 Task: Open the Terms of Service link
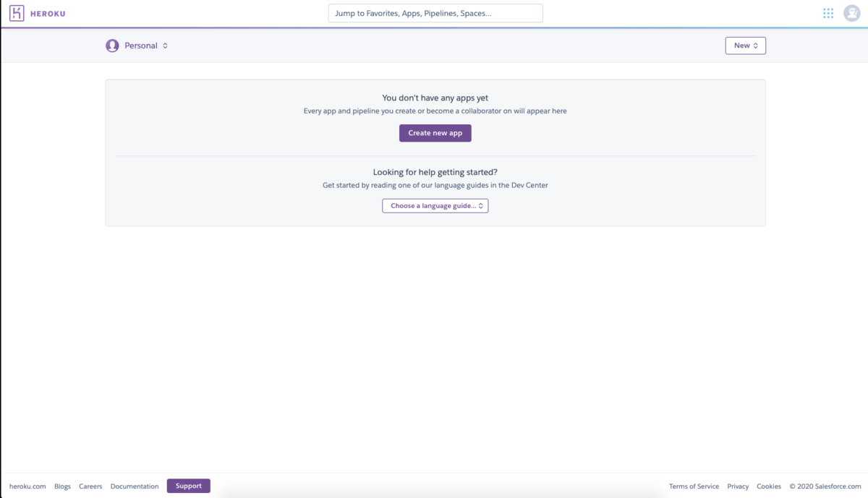point(694,486)
